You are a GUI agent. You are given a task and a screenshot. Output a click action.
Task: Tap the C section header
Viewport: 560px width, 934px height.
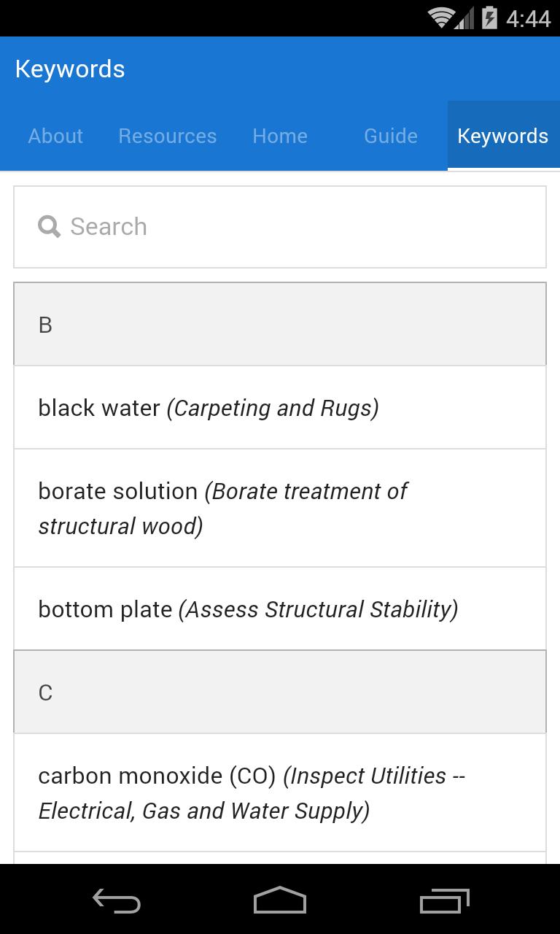[280, 692]
